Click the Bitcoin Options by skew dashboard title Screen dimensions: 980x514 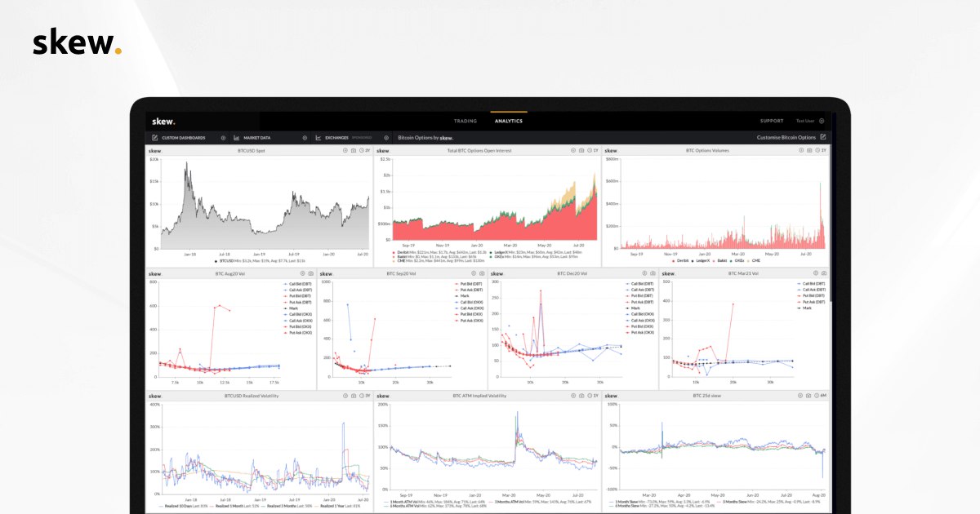pyautogui.click(x=425, y=138)
